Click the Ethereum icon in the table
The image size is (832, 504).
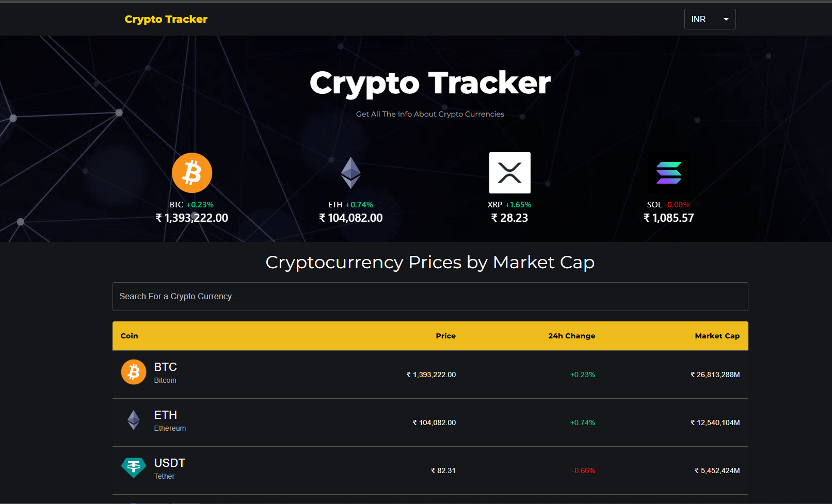(x=134, y=420)
